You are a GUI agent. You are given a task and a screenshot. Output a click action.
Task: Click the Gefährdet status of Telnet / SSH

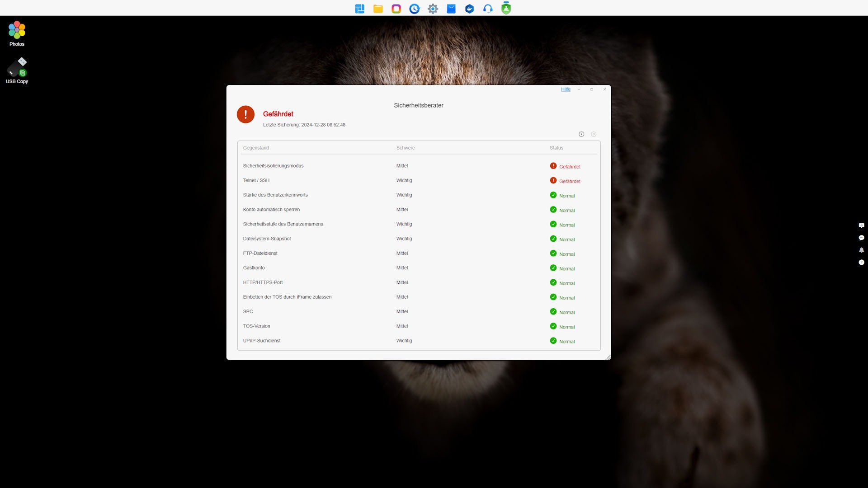(x=569, y=181)
